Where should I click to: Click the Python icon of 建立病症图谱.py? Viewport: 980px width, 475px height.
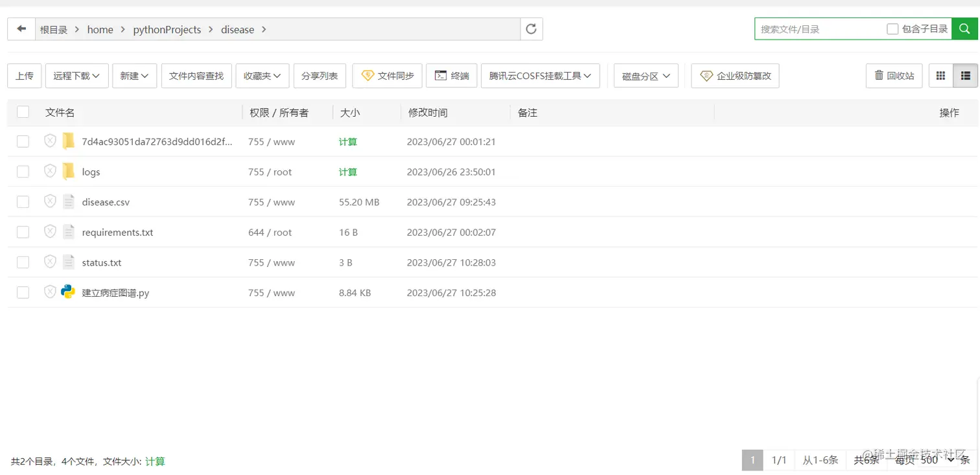[x=68, y=292]
